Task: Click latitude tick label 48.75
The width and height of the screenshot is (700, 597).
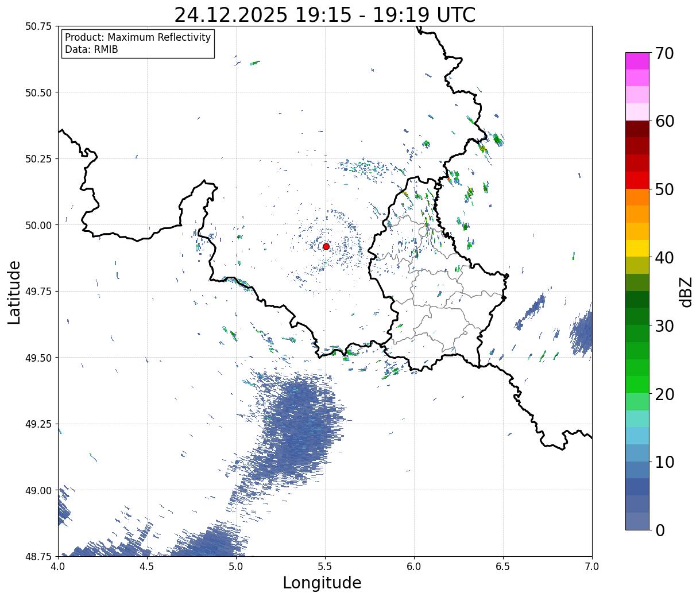Action: [x=38, y=556]
